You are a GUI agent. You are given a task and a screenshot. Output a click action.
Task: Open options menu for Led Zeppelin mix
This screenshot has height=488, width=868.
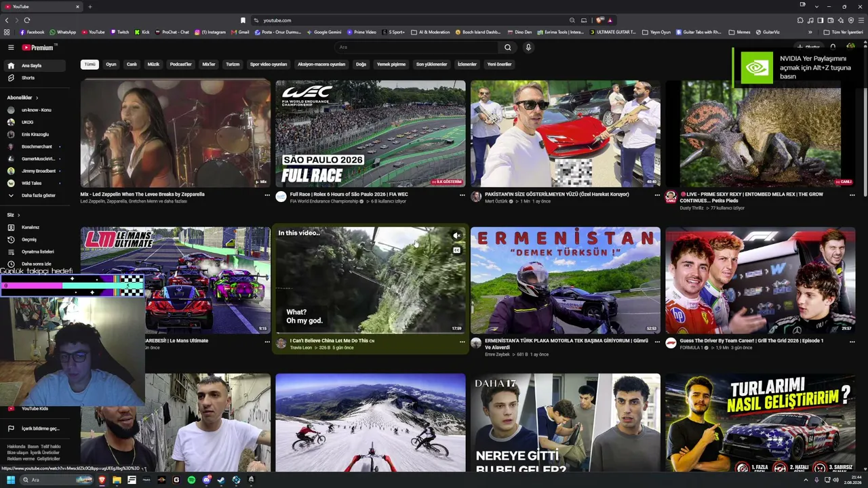(x=267, y=195)
